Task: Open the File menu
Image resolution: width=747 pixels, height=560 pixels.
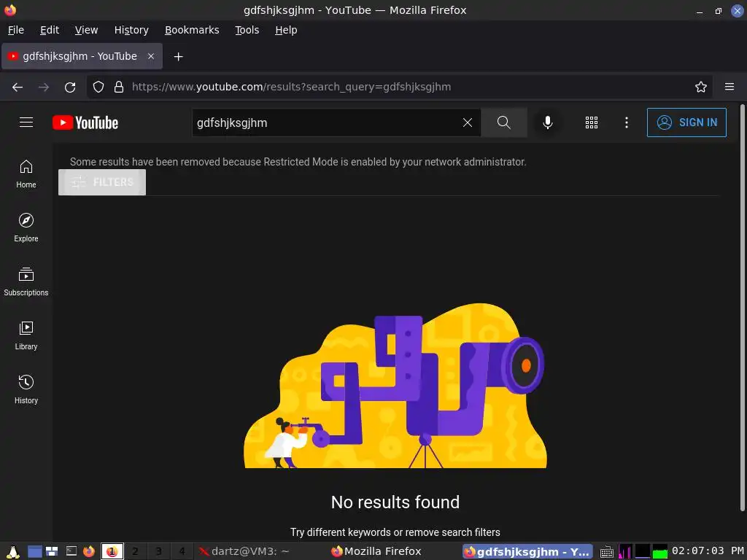Action: 16,30
